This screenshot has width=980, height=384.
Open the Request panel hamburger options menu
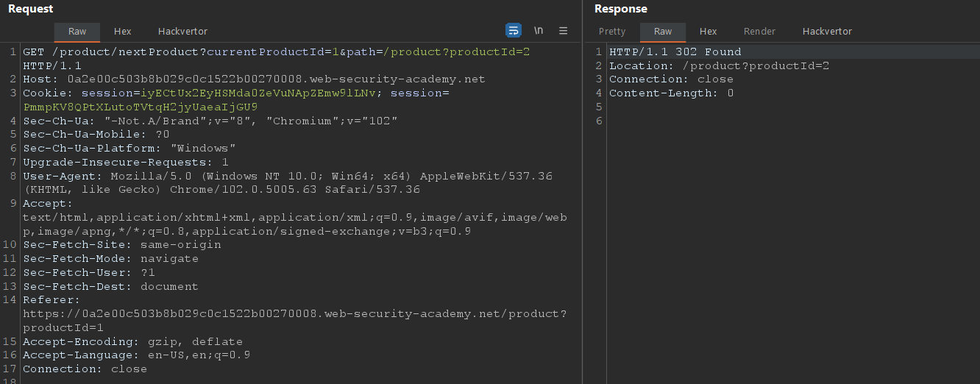(x=564, y=30)
